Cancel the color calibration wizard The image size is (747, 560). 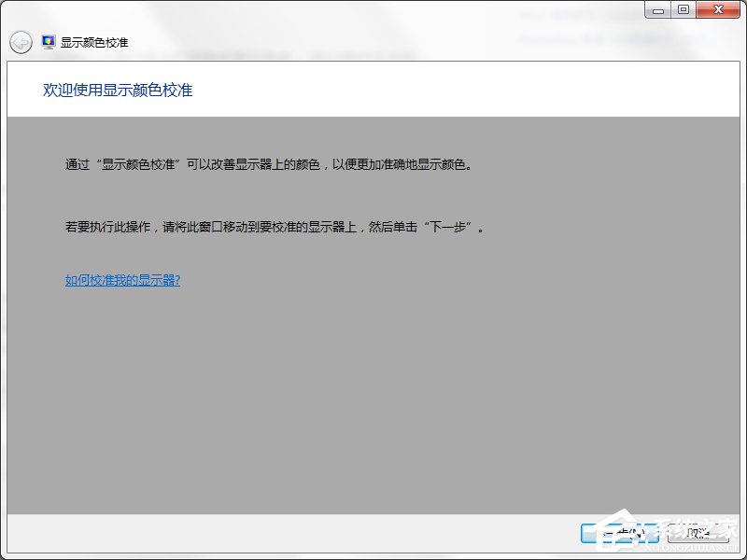(698, 533)
